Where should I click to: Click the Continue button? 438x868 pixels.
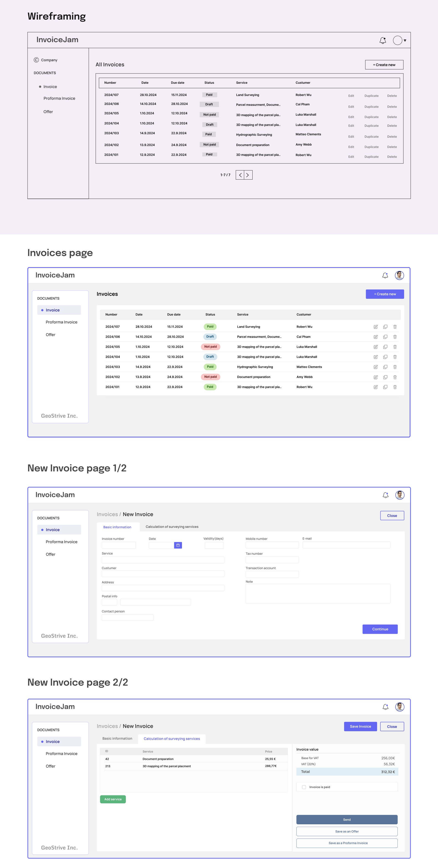point(380,629)
